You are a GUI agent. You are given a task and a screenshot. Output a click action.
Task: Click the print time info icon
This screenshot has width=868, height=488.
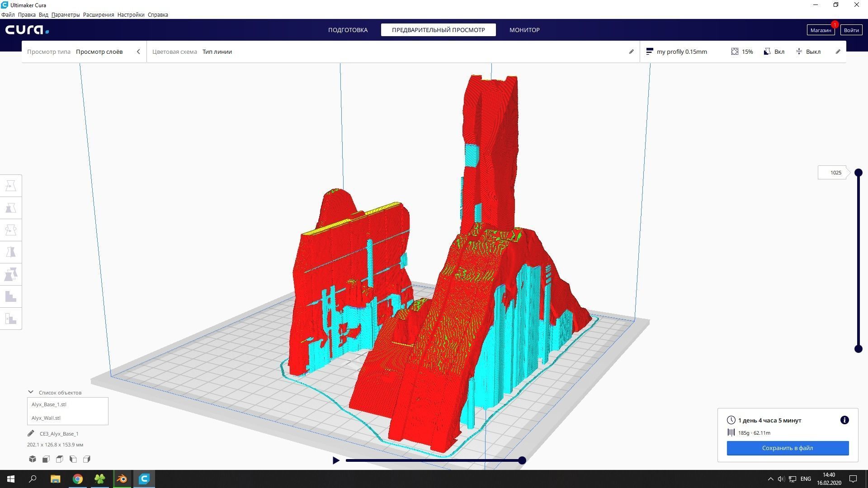[x=844, y=420]
